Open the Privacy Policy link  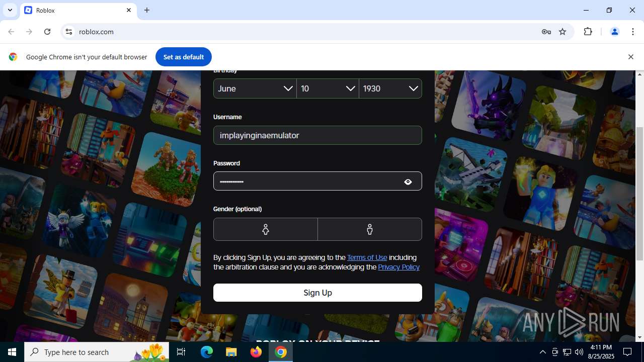tap(398, 267)
